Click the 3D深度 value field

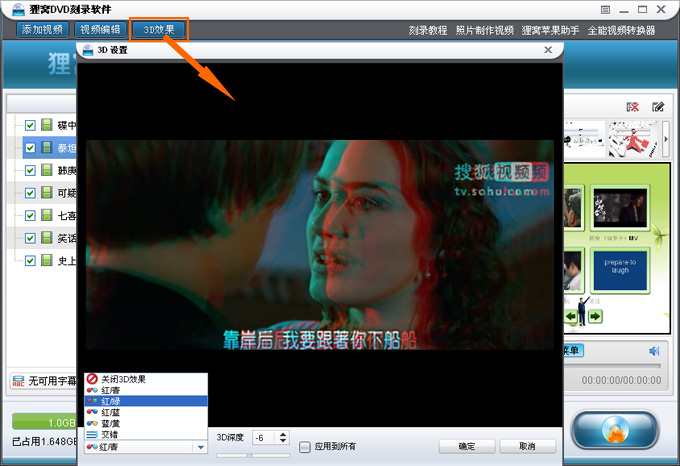click(265, 438)
